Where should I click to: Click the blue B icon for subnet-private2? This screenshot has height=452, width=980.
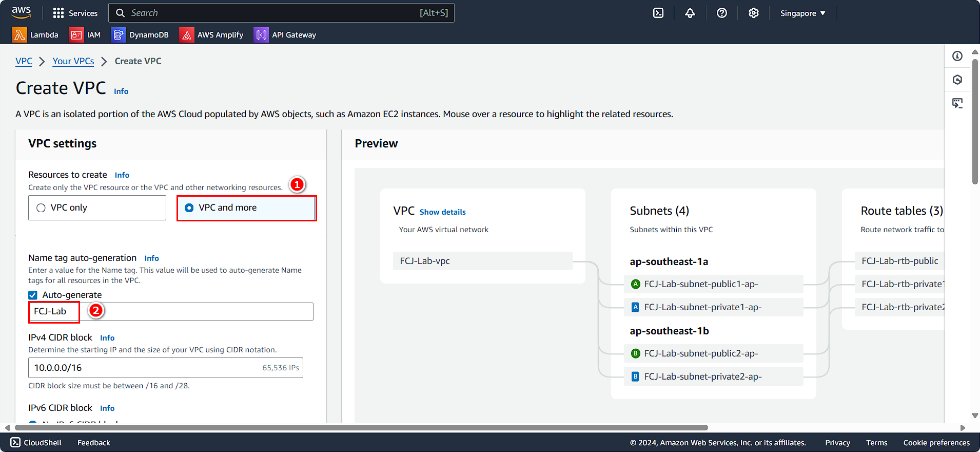click(635, 376)
